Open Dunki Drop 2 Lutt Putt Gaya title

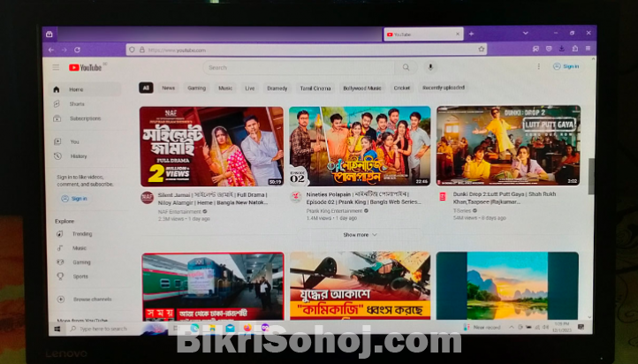(505, 198)
